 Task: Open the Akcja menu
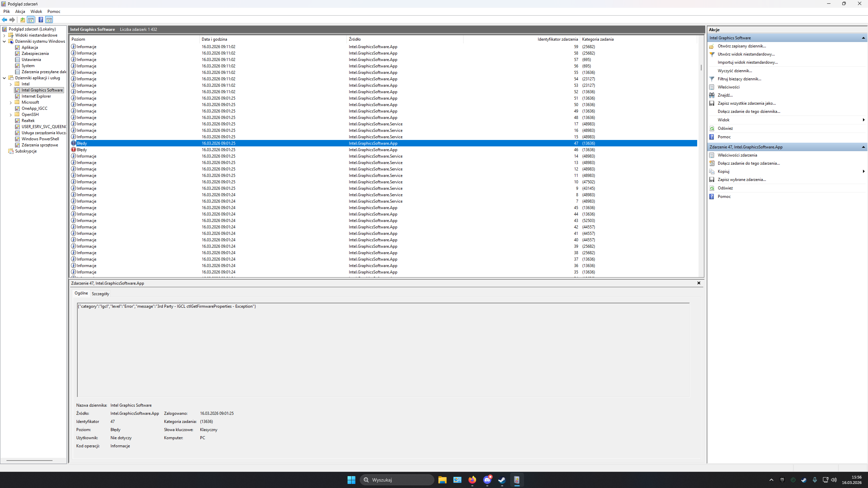point(20,11)
